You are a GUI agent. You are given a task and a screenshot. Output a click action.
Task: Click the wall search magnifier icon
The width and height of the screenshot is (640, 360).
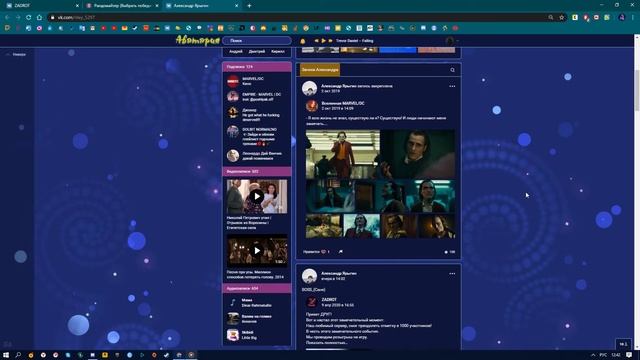(x=452, y=70)
